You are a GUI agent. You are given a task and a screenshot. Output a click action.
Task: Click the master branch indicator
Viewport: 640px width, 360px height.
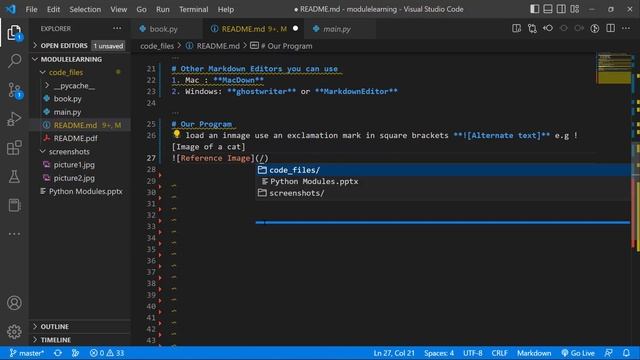pos(27,353)
